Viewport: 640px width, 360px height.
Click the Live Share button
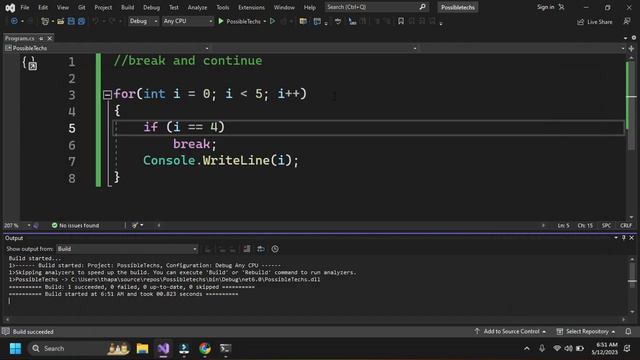[x=595, y=22]
